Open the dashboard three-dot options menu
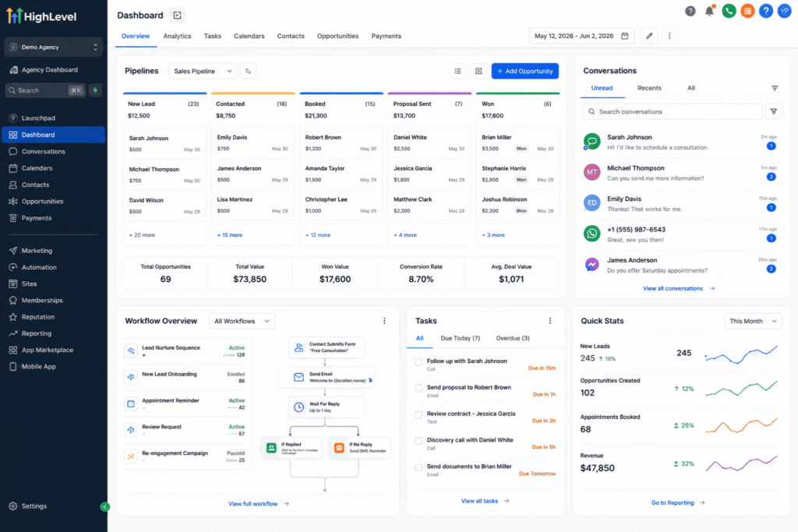Image resolution: width=798 pixels, height=532 pixels. point(669,36)
